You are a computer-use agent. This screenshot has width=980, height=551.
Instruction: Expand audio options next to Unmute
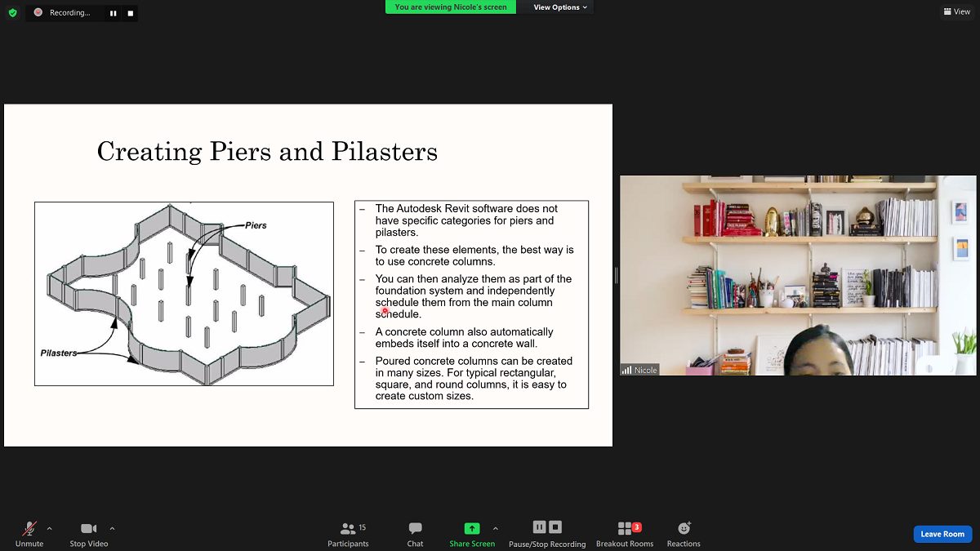click(x=49, y=528)
